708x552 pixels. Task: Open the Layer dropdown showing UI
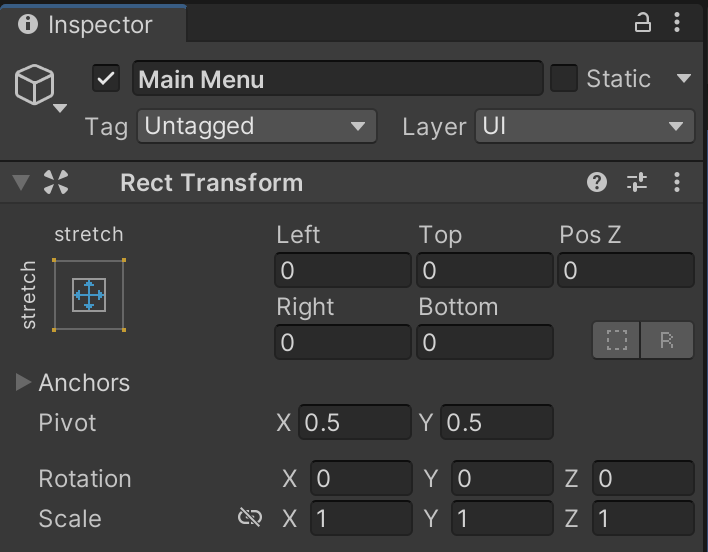pyautogui.click(x=584, y=127)
